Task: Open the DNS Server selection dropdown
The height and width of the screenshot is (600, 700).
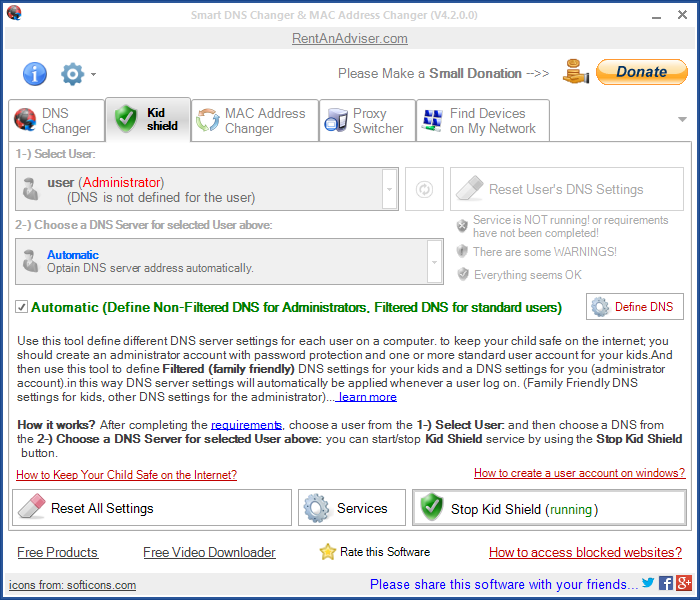Action: (434, 262)
